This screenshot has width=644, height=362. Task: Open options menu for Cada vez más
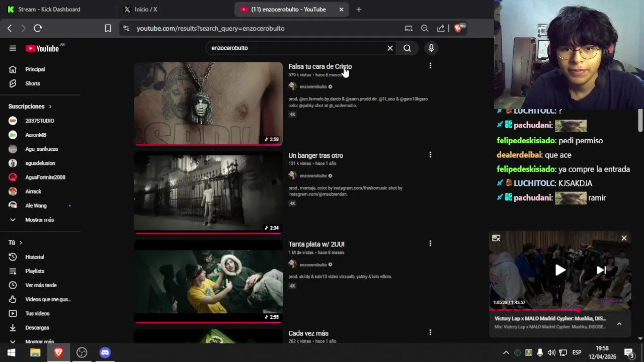[x=430, y=332]
